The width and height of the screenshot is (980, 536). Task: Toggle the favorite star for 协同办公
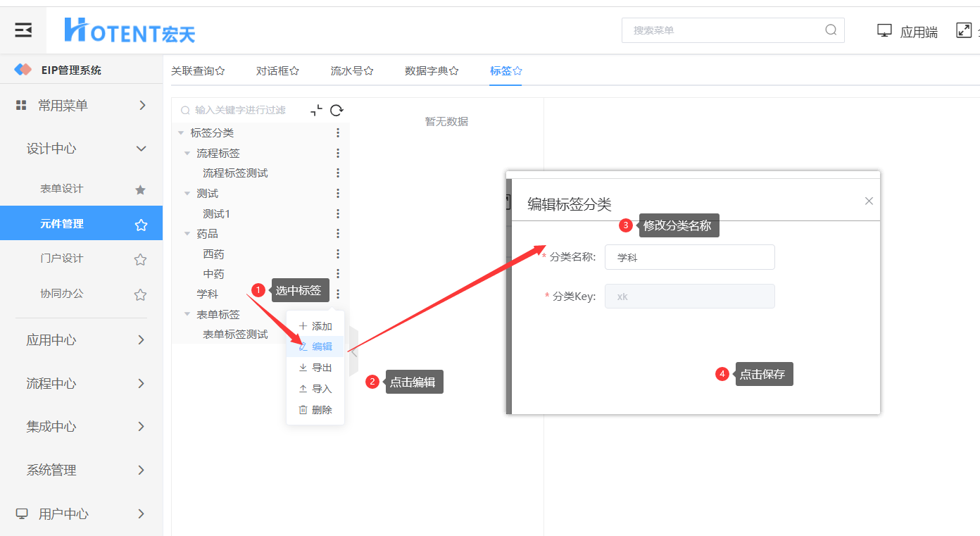coord(140,294)
